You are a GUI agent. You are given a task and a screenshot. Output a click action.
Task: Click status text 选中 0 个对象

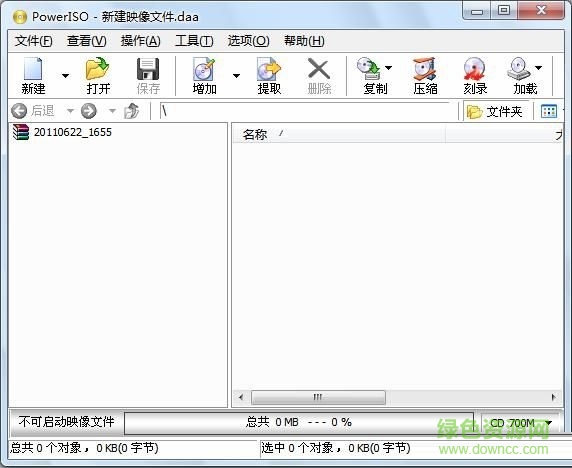click(297, 448)
